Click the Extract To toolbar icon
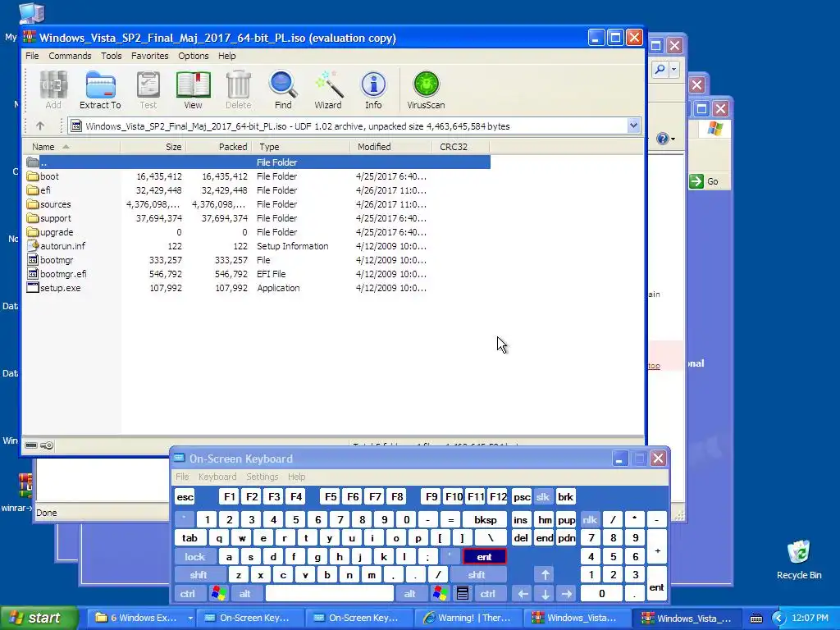The width and height of the screenshot is (840, 630). tap(100, 90)
